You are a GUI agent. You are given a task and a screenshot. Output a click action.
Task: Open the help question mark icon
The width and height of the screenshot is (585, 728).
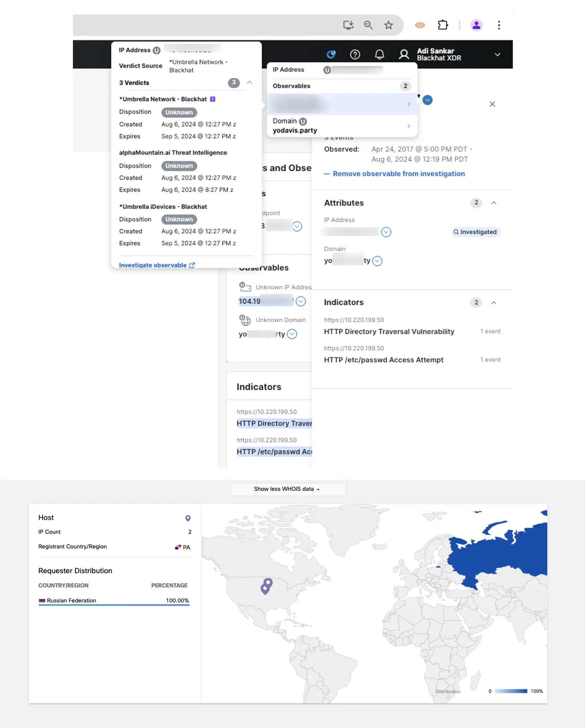[x=355, y=55]
